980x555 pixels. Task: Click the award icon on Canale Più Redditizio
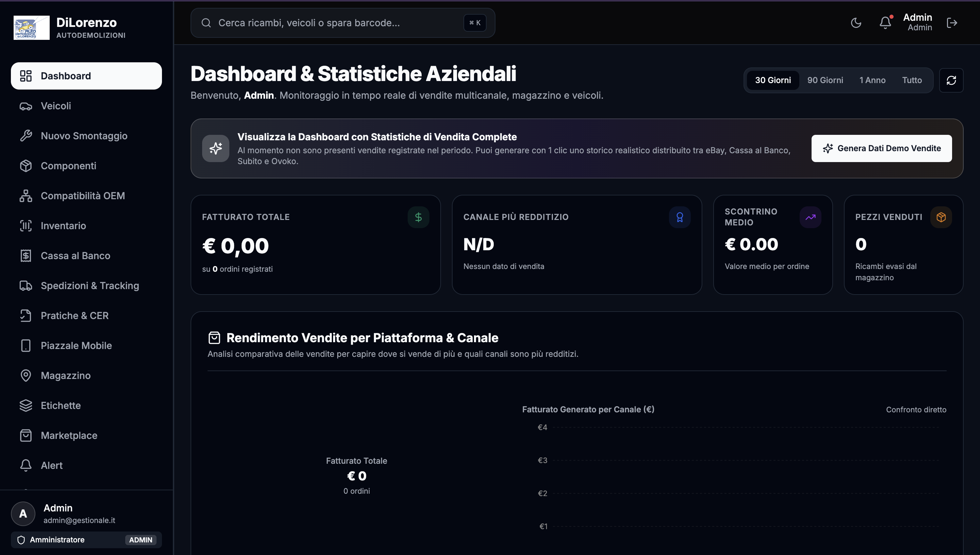click(x=680, y=217)
